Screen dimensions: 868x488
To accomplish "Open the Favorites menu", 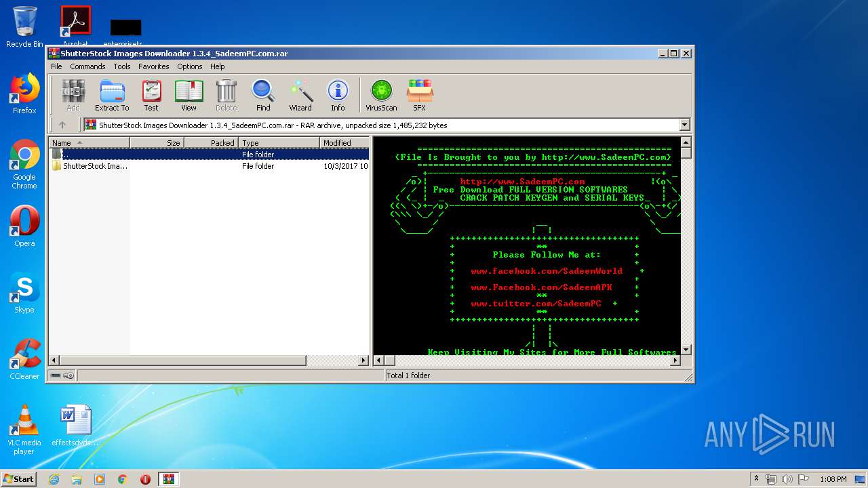I will tap(154, 66).
